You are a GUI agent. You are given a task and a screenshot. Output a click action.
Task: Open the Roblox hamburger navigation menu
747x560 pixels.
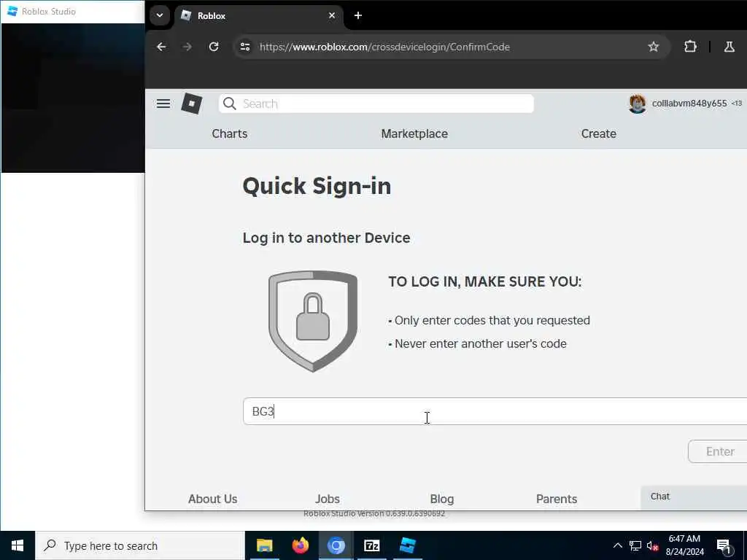click(x=163, y=104)
